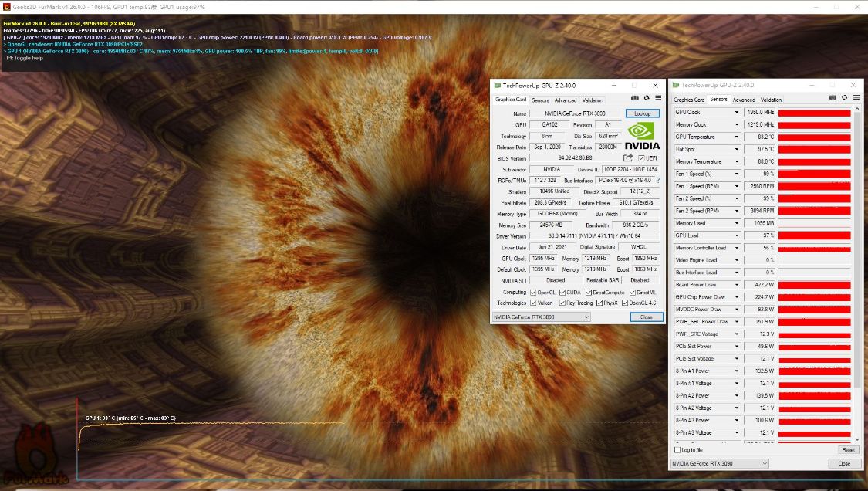Click the NVIDIA logo in GPU-Z

tap(642, 137)
